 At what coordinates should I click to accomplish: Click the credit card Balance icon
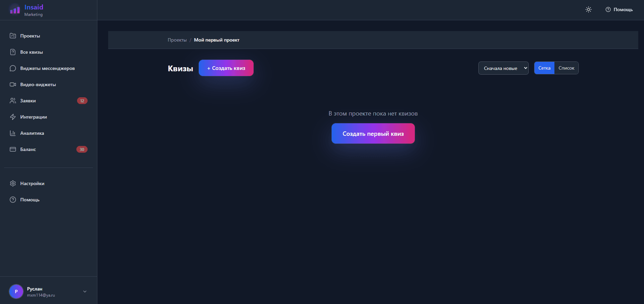click(13, 149)
